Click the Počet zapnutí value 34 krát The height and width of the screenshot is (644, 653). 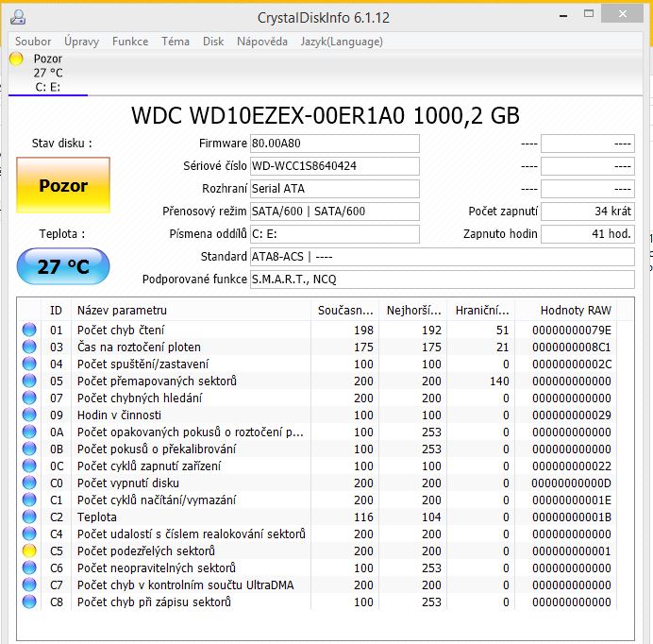point(588,212)
